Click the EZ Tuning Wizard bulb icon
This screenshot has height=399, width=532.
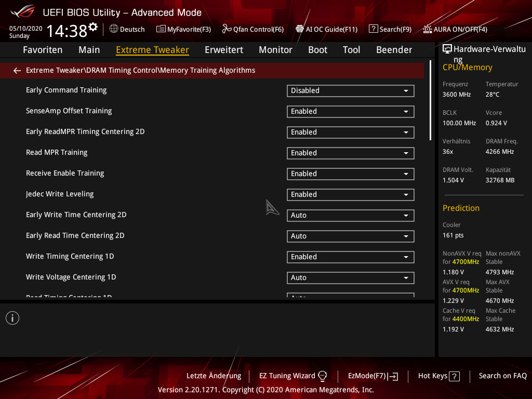pos(322,376)
